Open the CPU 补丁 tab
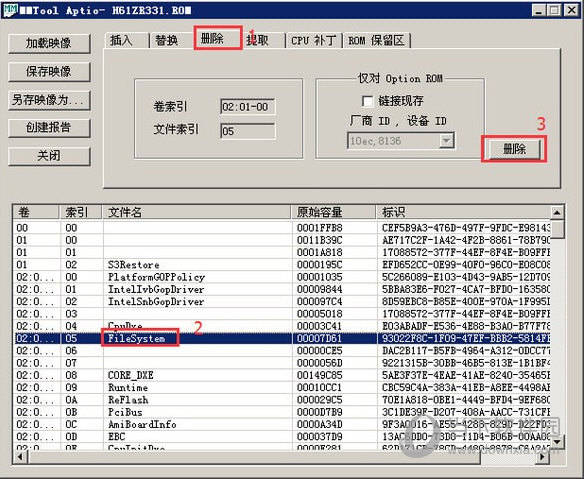The height and width of the screenshot is (479, 584). point(314,40)
